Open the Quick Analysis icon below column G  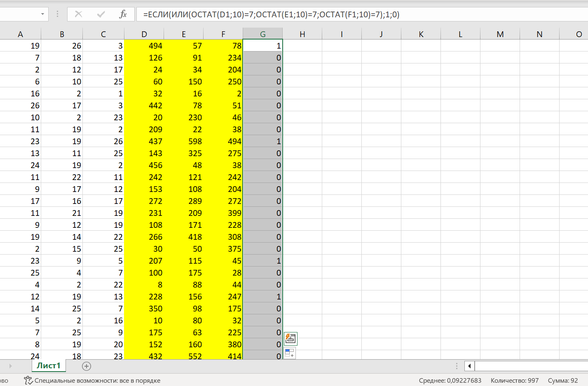coord(290,339)
